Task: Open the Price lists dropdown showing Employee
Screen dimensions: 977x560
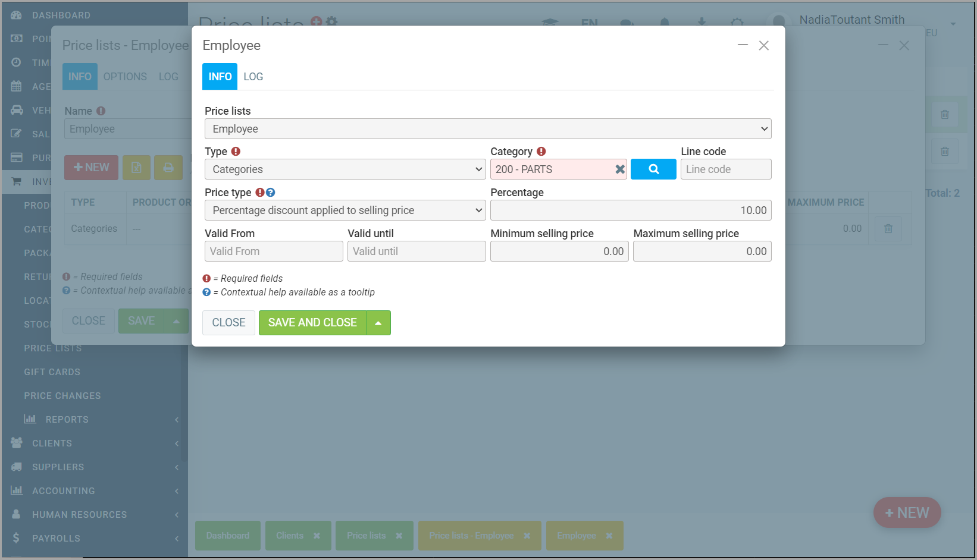Action: point(487,129)
